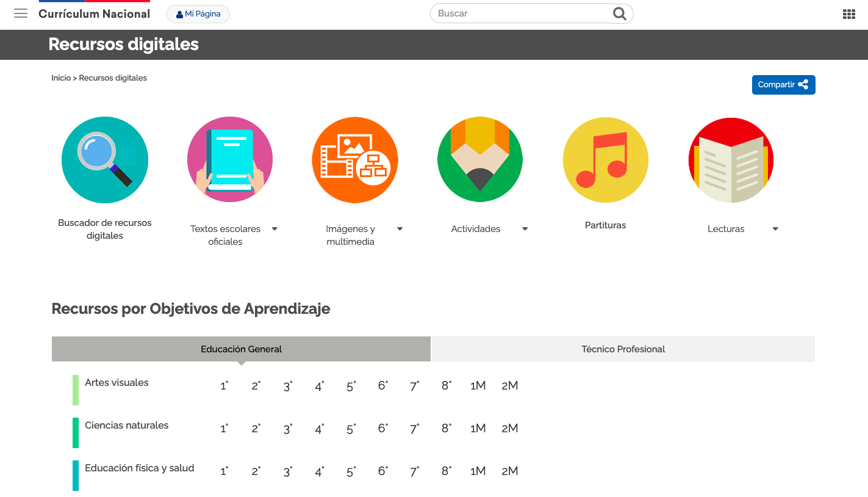Open Mi Página button
This screenshot has width=868, height=497.
pyautogui.click(x=198, y=14)
